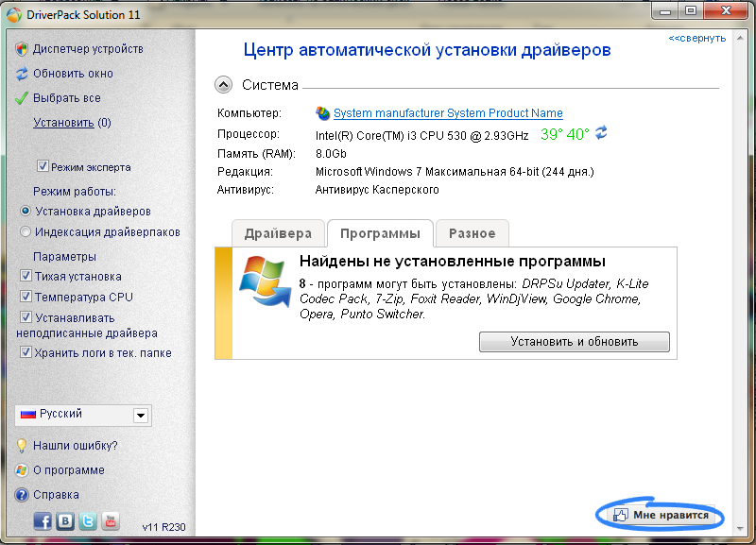This screenshot has width=756, height=545.
Task: Click the <<свернуть collapse link
Action: (697, 38)
